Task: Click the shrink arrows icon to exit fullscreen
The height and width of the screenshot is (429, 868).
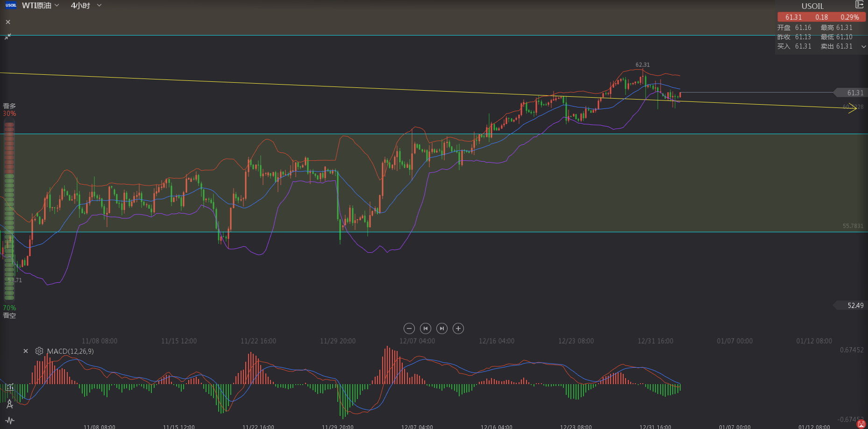Action: click(x=7, y=36)
